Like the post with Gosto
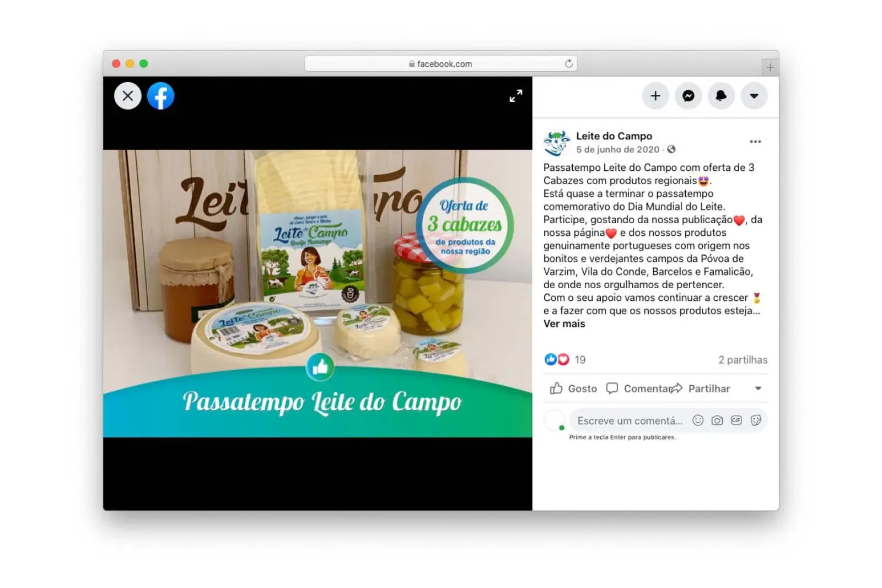 point(573,389)
